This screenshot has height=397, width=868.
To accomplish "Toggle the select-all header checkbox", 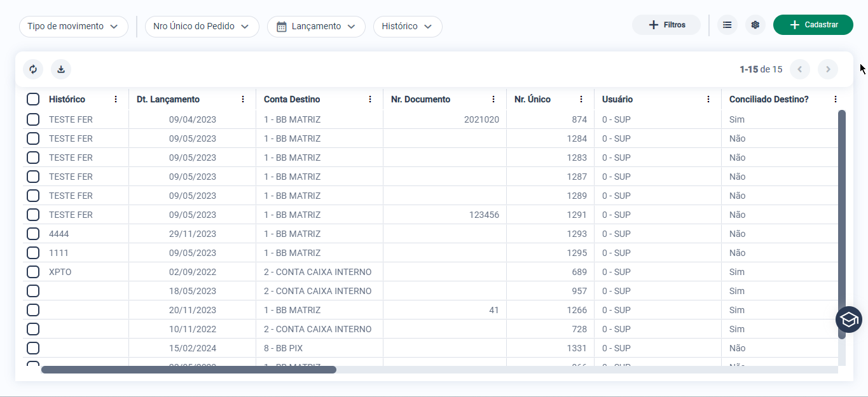I will point(33,99).
